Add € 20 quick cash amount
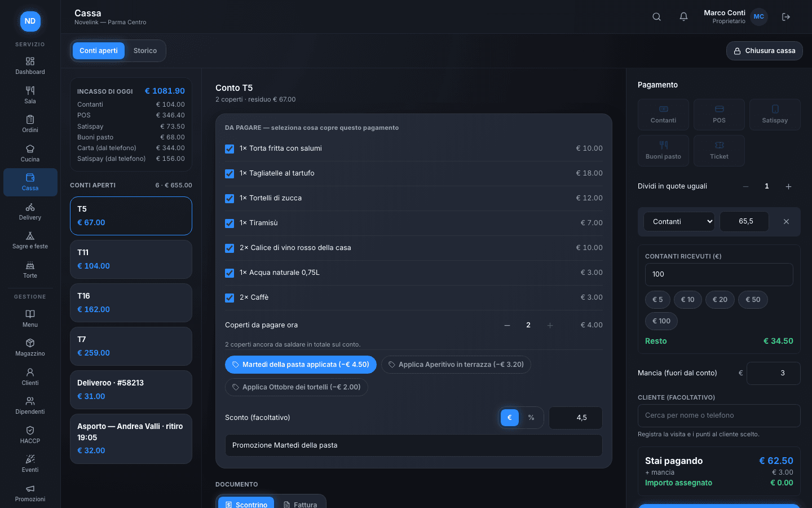The image size is (812, 508). 720,300
